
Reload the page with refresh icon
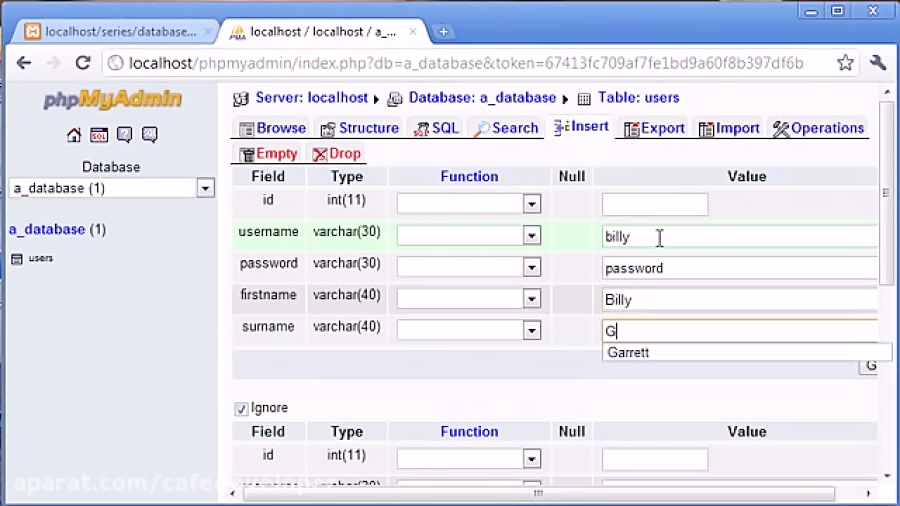[83, 63]
